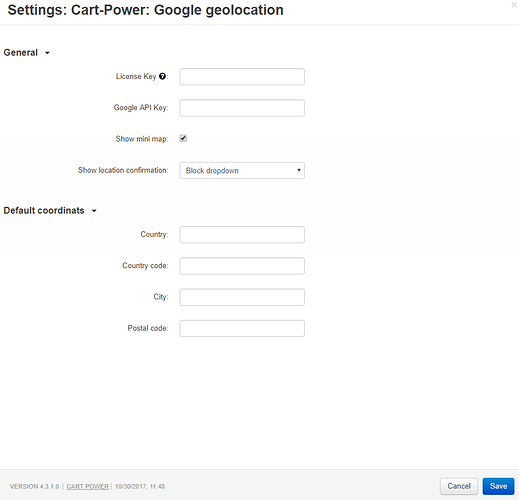The width and height of the screenshot is (519, 500).
Task: Click the dropdown arrow beside Block dropdown
Action: (x=299, y=170)
